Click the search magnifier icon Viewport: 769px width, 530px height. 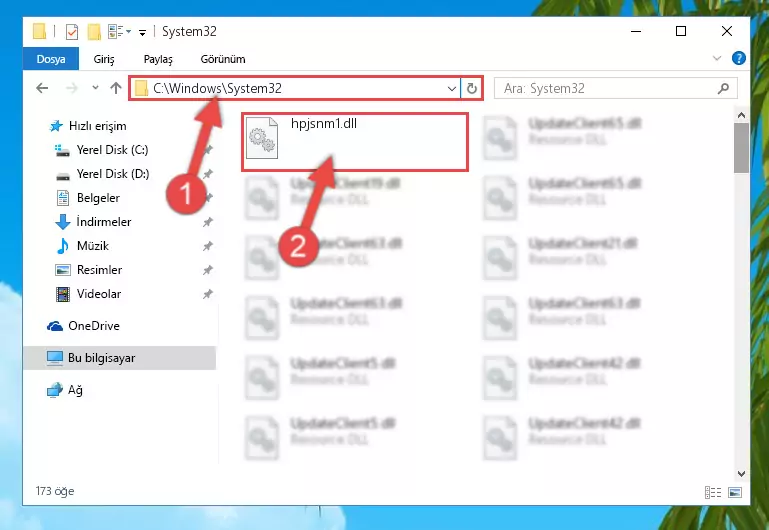723,88
